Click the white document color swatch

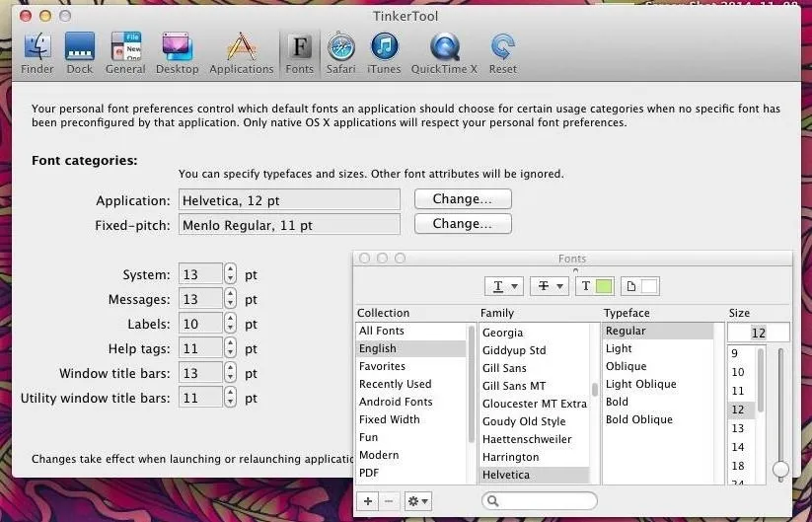pyautogui.click(x=649, y=286)
